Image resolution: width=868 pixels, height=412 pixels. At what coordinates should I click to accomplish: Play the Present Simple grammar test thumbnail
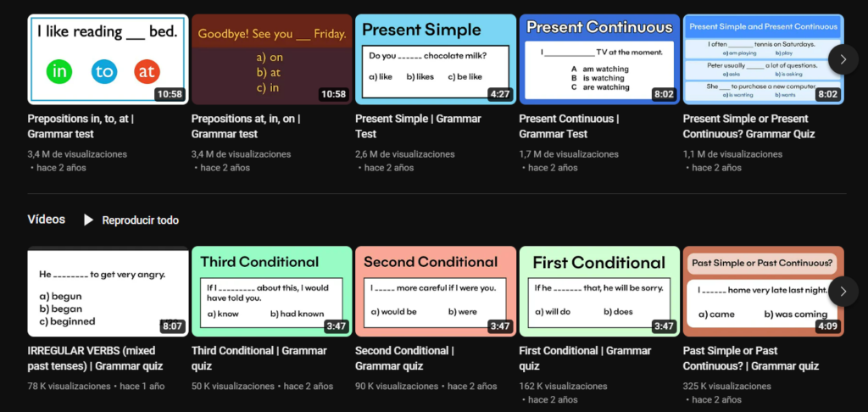pos(435,59)
